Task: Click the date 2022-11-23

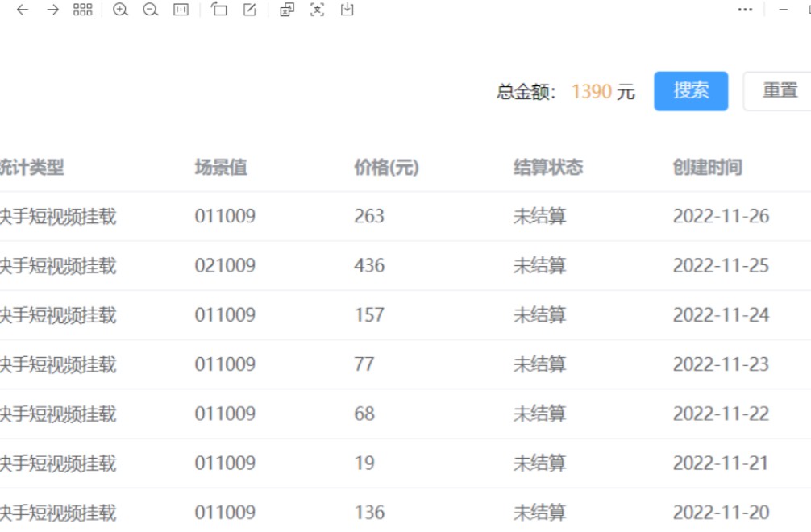Action: click(x=721, y=364)
